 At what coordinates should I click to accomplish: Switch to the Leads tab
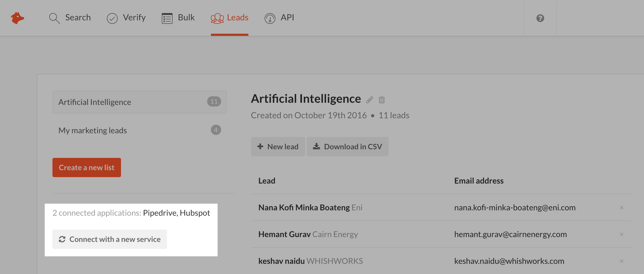tap(230, 18)
